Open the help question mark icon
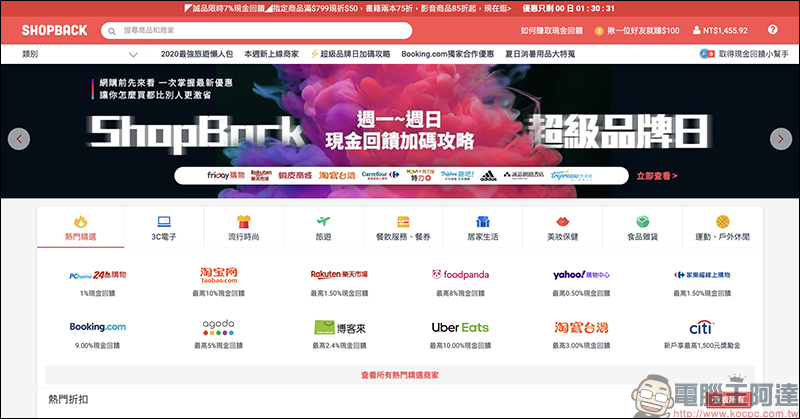 tap(773, 30)
